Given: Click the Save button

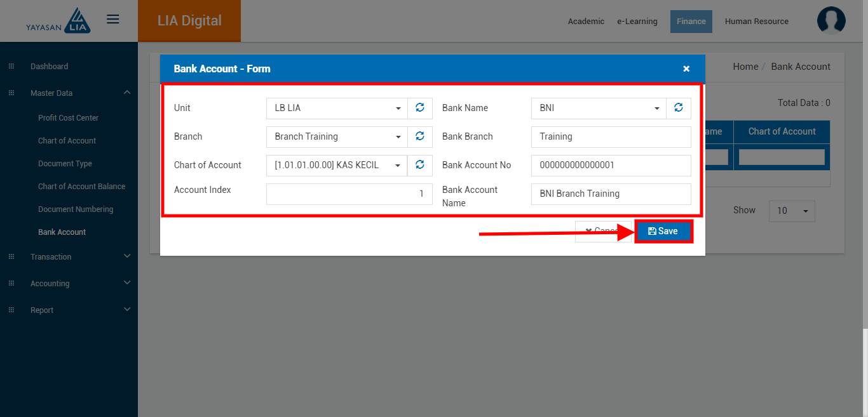Looking at the screenshot, I should pyautogui.click(x=663, y=231).
